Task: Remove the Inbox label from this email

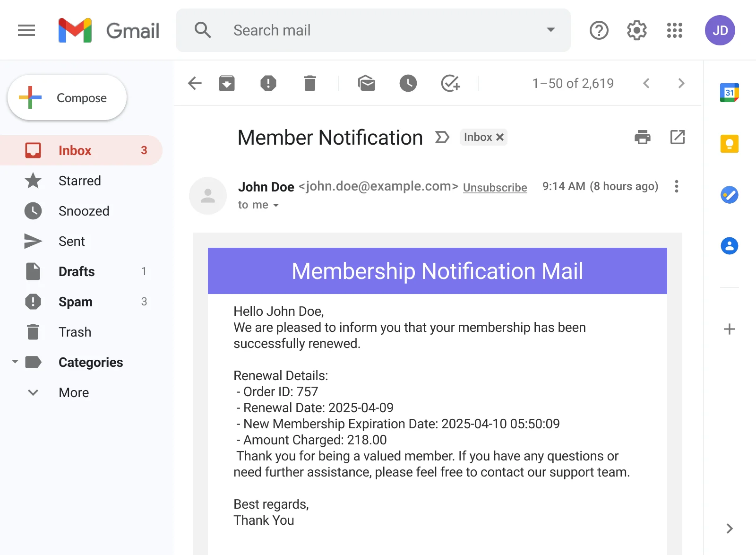Action: [500, 137]
